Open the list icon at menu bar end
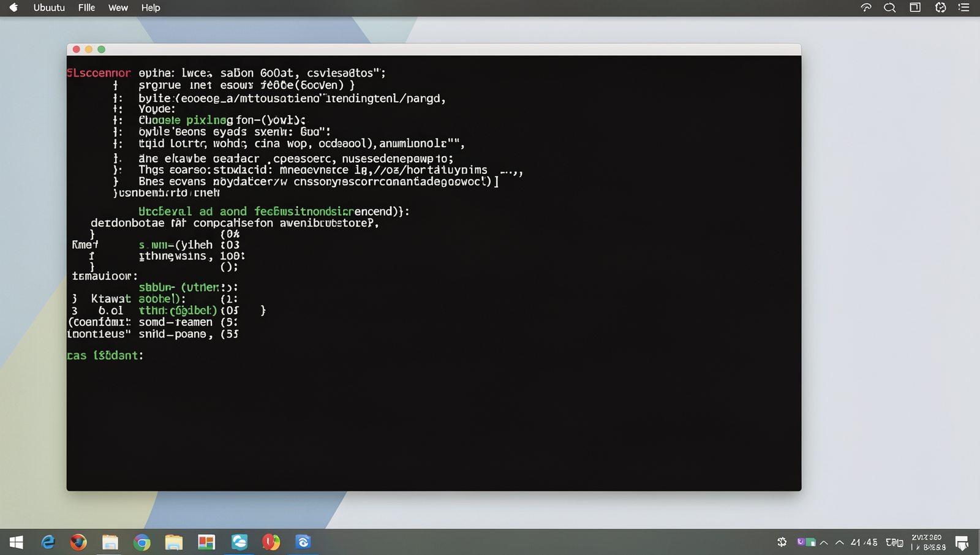 pos(964,7)
